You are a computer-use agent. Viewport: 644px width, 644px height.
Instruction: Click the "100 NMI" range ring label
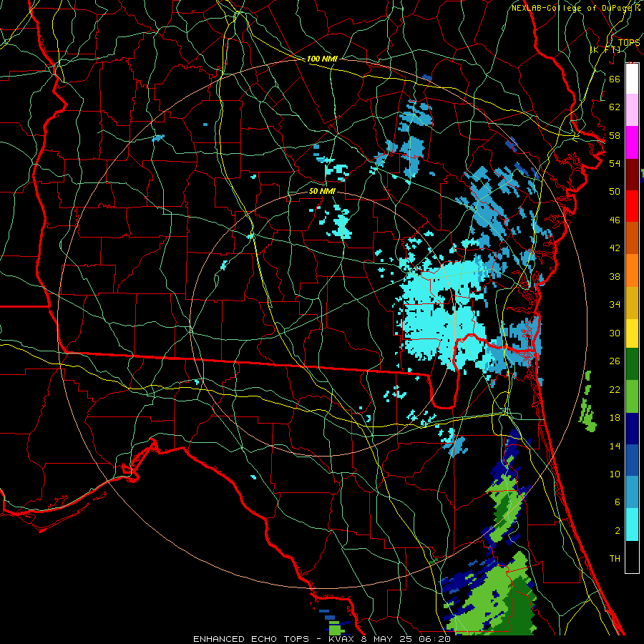[322, 59]
